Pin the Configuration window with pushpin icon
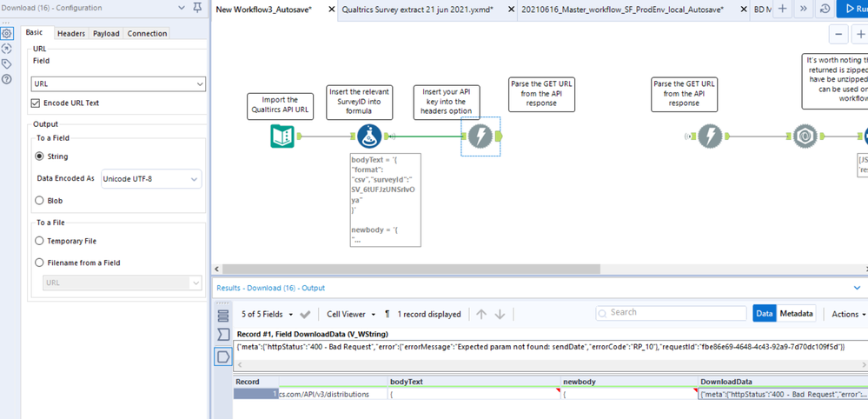 (x=197, y=8)
